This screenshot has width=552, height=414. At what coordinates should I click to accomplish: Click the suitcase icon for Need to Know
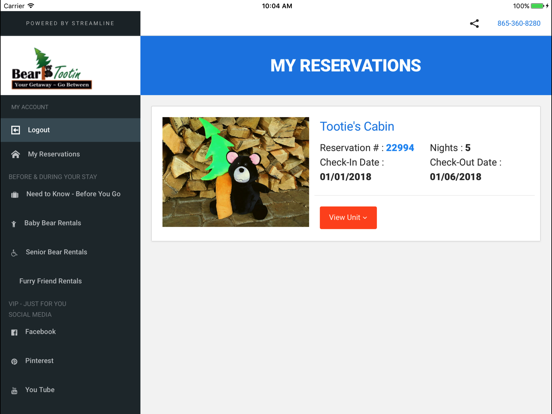tap(14, 195)
